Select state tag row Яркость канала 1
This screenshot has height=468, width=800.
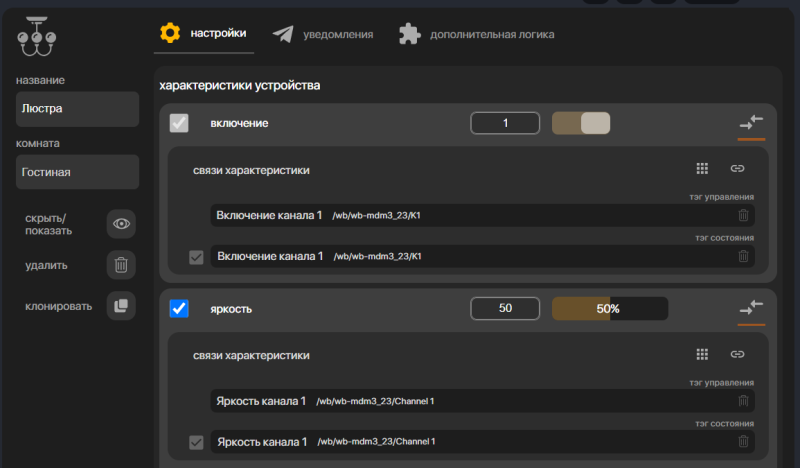click(482, 441)
